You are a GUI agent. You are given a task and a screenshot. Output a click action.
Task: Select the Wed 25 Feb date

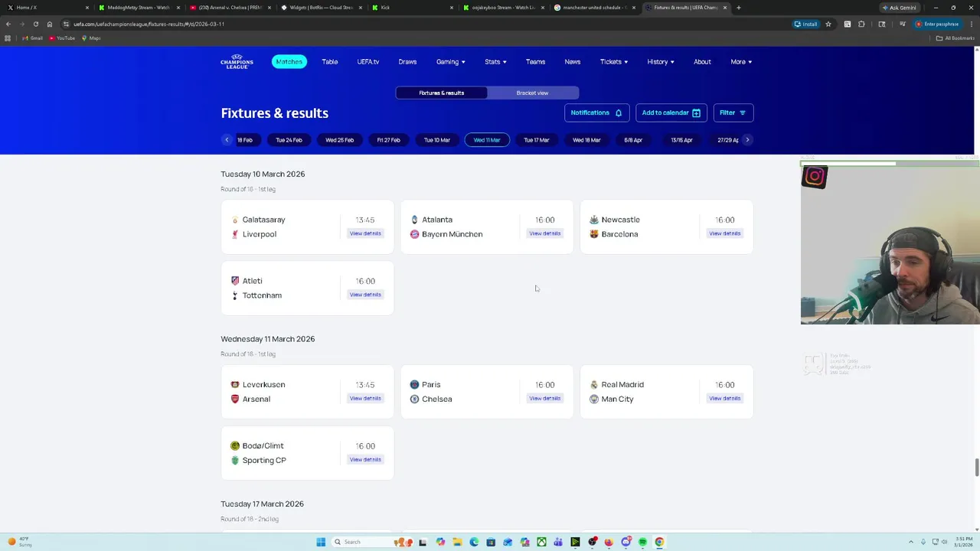339,140
